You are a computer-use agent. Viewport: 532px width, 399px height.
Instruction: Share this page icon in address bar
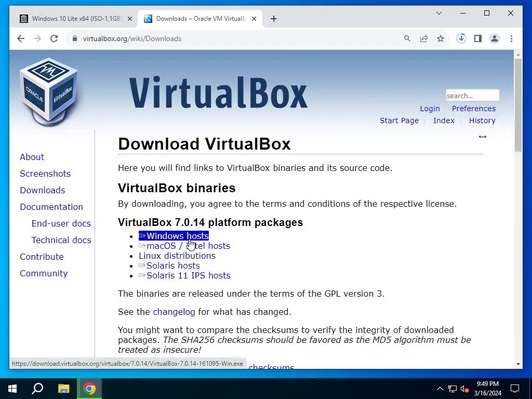(424, 38)
